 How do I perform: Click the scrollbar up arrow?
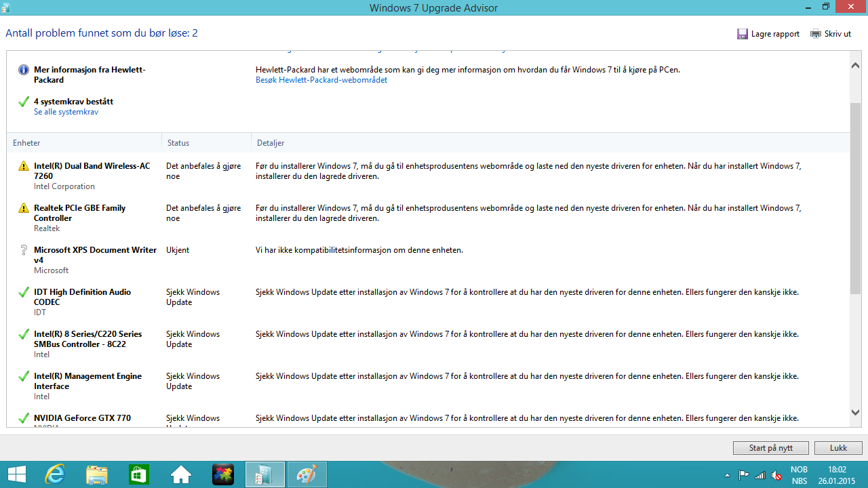pos(855,65)
